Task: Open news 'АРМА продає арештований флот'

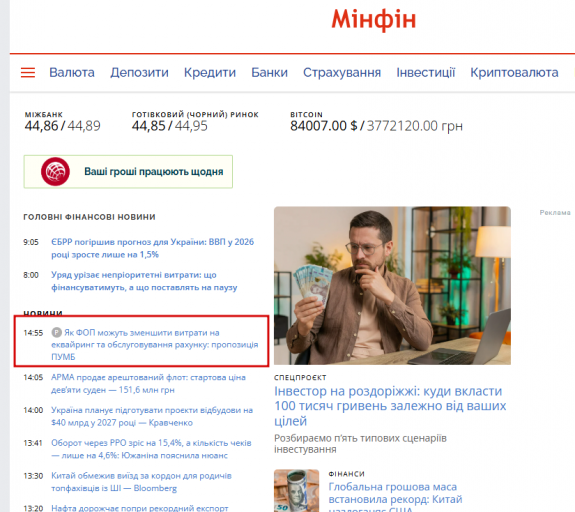Action: pos(148,383)
